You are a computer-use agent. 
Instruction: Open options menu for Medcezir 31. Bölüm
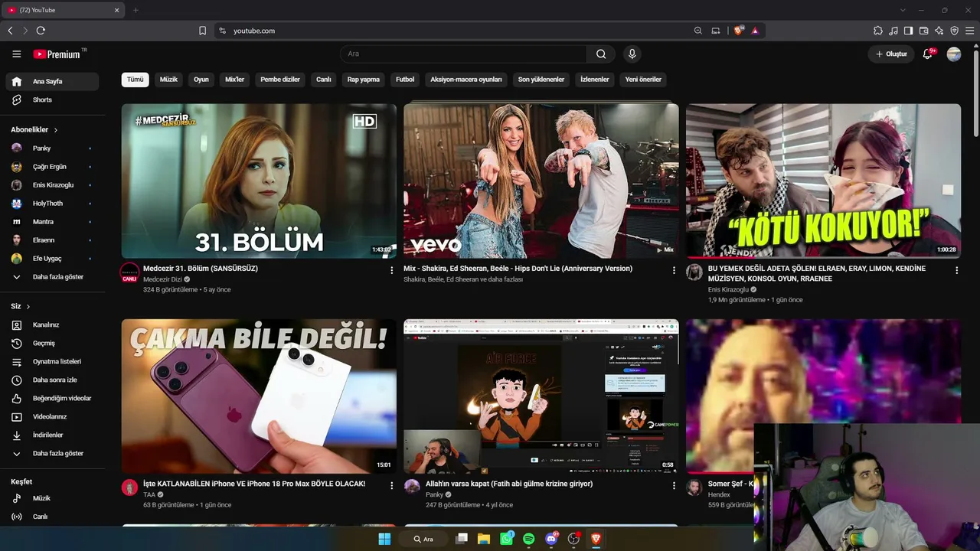click(392, 270)
